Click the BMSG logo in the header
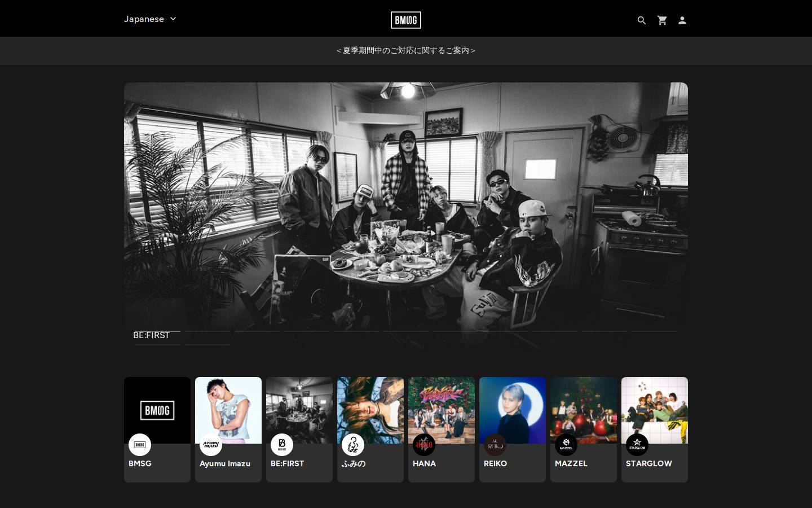Viewport: 812px width, 508px height. coord(406,20)
